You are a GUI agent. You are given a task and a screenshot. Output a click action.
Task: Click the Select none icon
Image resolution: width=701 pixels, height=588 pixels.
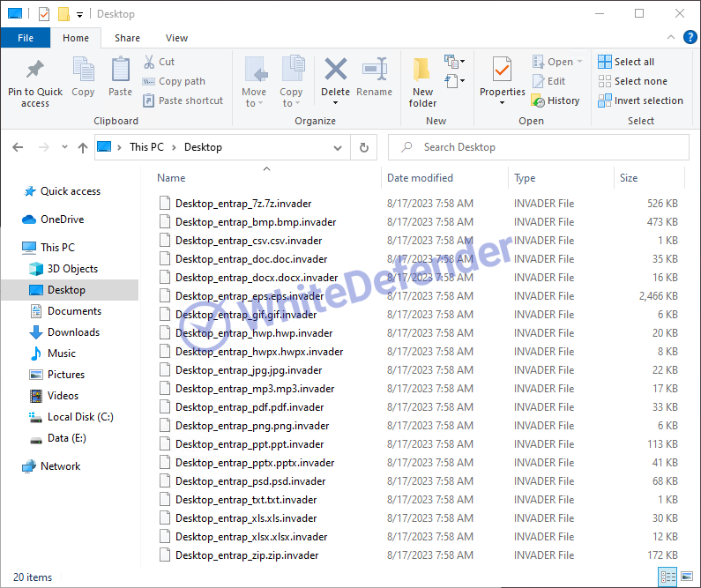click(604, 81)
